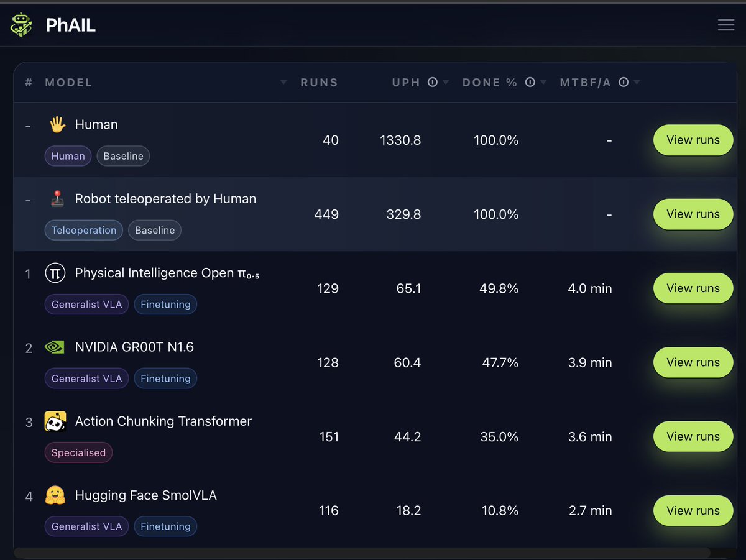Click Finetuning tag under NVIDIA GR00T
746x560 pixels.
pyautogui.click(x=165, y=379)
